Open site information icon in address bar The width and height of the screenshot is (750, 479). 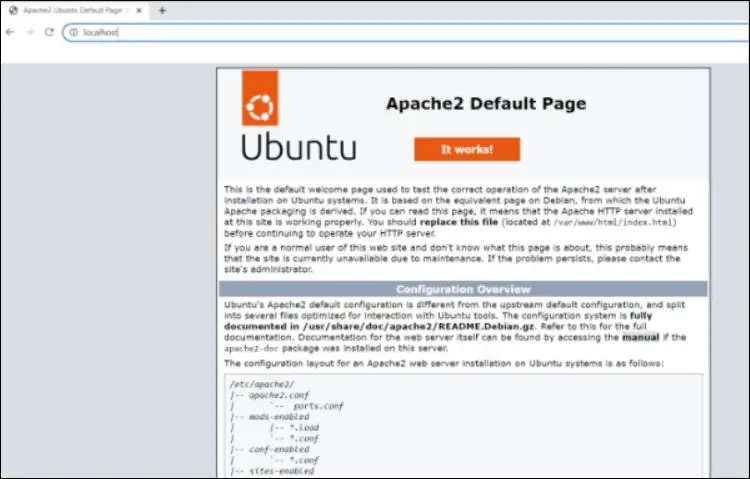(x=73, y=32)
